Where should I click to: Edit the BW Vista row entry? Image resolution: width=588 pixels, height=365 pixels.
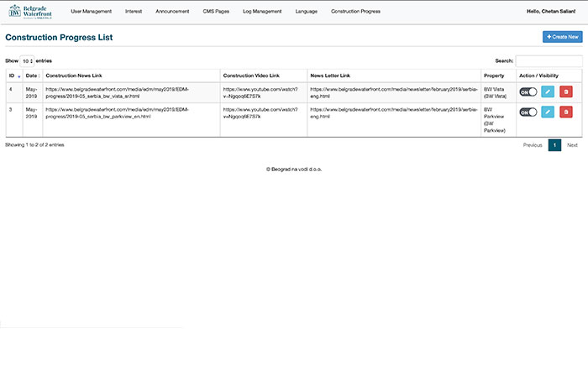548,91
